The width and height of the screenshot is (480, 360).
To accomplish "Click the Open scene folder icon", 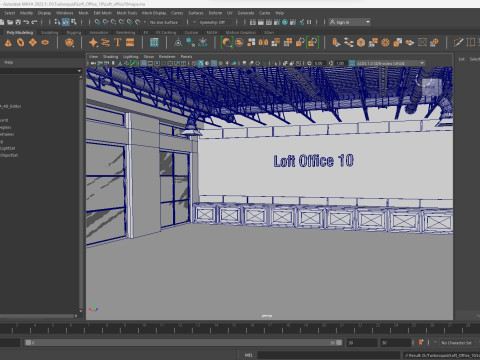I will [10, 22].
